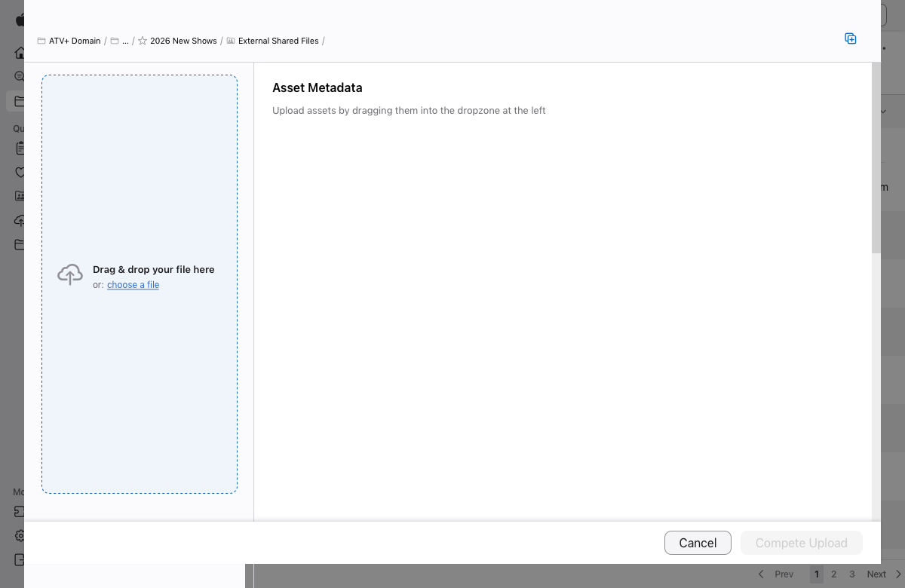
Task: Toggle the star on 2026 New Shows
Action: [142, 41]
